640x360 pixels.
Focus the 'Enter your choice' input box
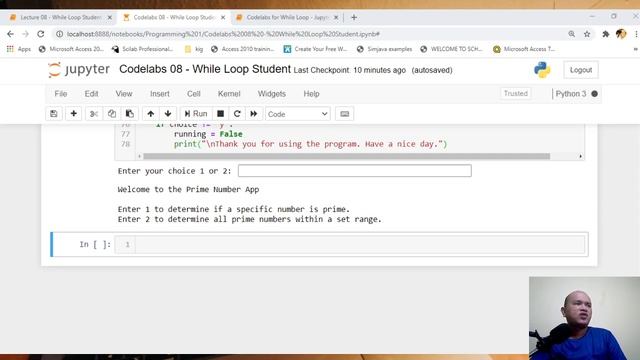355,171
